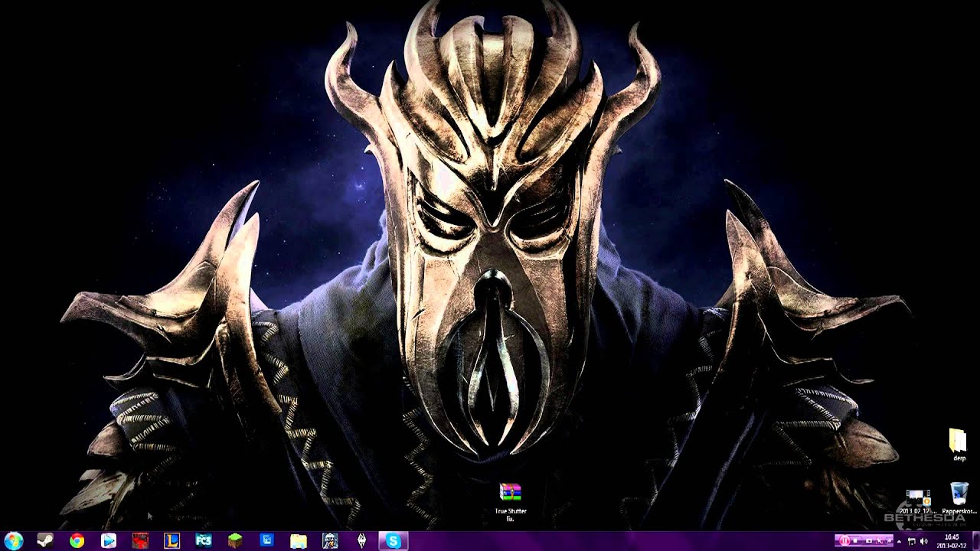Open the derp folder on desktop
This screenshot has width=980, height=551.
point(959,444)
